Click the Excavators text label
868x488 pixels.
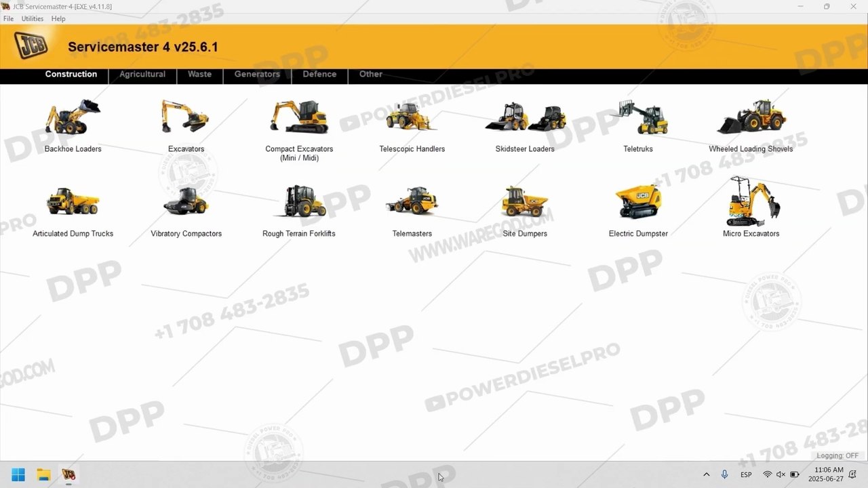186,149
